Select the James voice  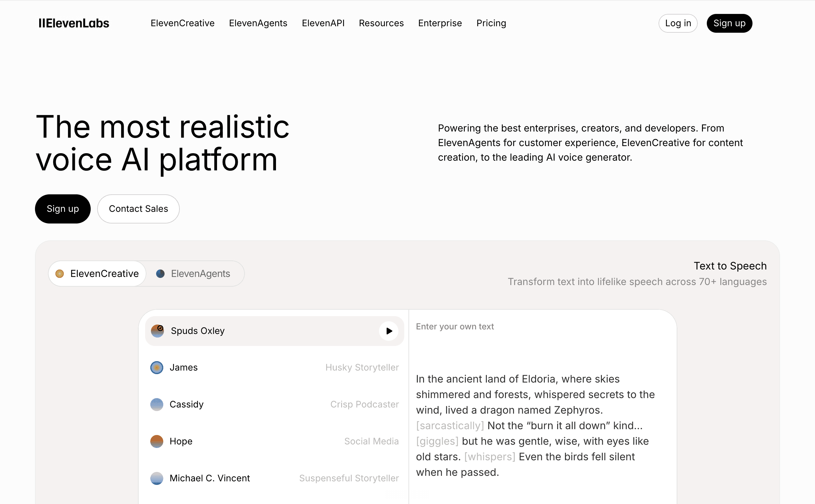pyautogui.click(x=275, y=367)
